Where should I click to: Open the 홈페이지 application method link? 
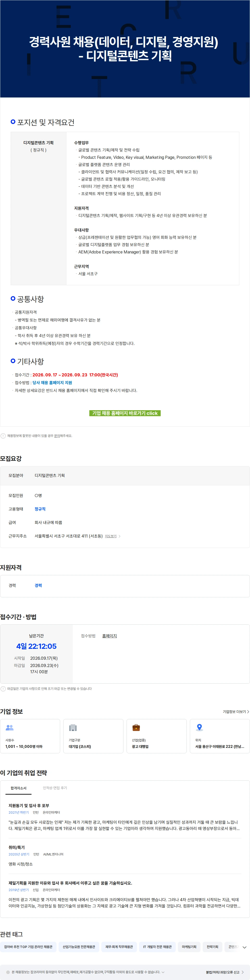coord(109,636)
